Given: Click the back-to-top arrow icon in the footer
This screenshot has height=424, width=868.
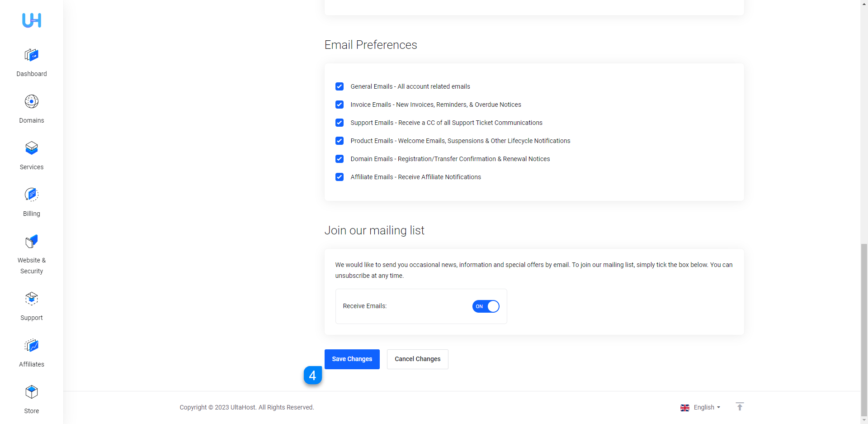Looking at the screenshot, I should point(740,407).
